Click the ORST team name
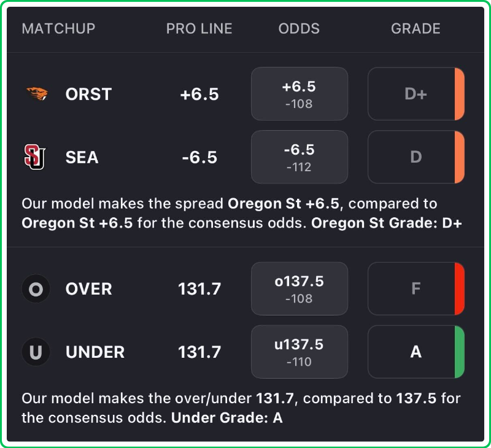491x448 pixels. pyautogui.click(x=88, y=94)
